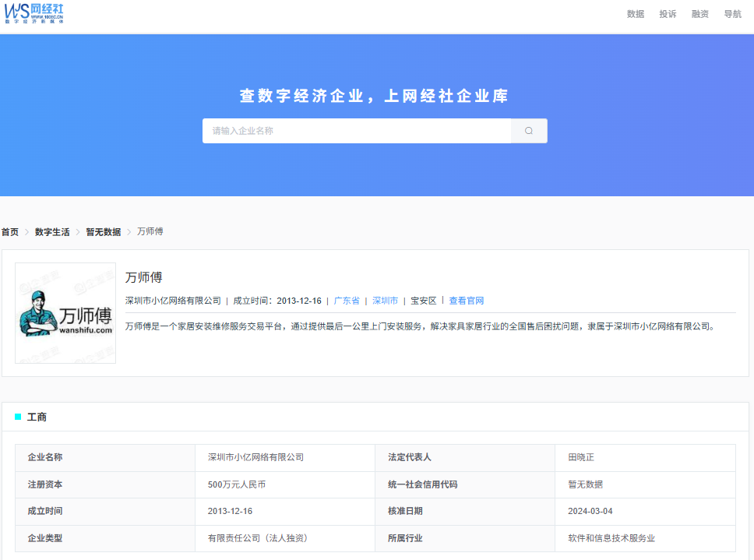Open the 数据 menu item
This screenshot has height=560, width=754.
click(x=635, y=13)
